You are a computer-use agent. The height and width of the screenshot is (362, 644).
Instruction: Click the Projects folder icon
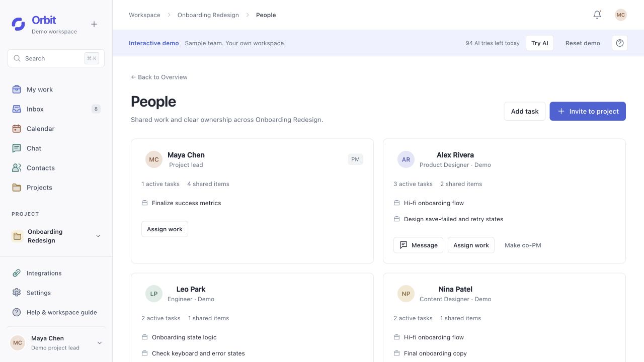coord(17,188)
